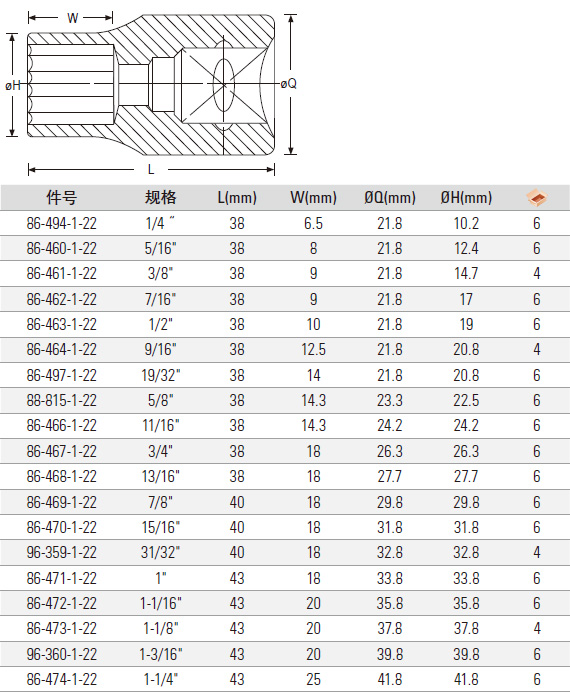Screen dimensions: 570x700
Task: Select part number 96-359-1-22 row
Action: click(285, 552)
